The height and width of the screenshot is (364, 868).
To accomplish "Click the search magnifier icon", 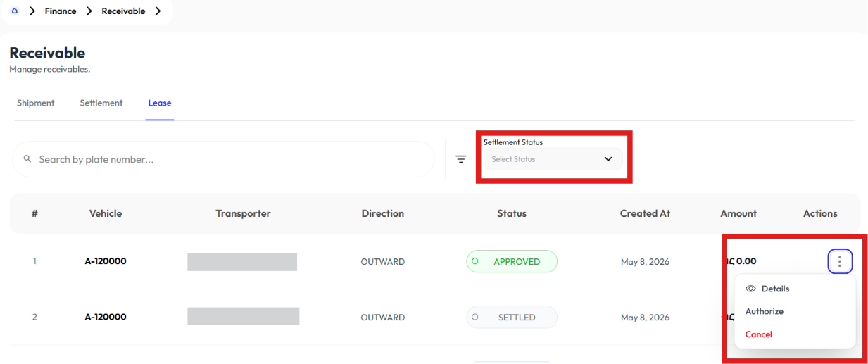I will tap(28, 159).
